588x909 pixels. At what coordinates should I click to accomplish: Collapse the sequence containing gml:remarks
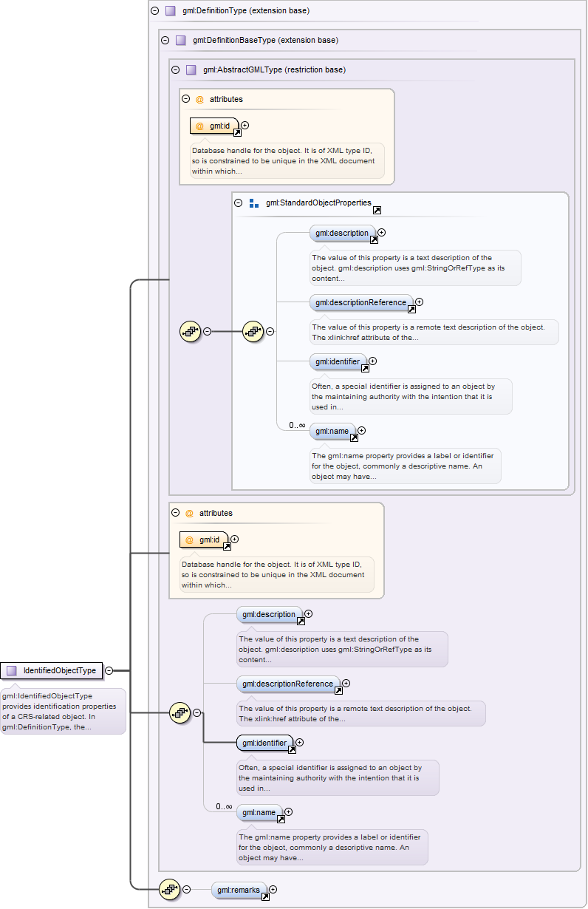pyautogui.click(x=187, y=890)
